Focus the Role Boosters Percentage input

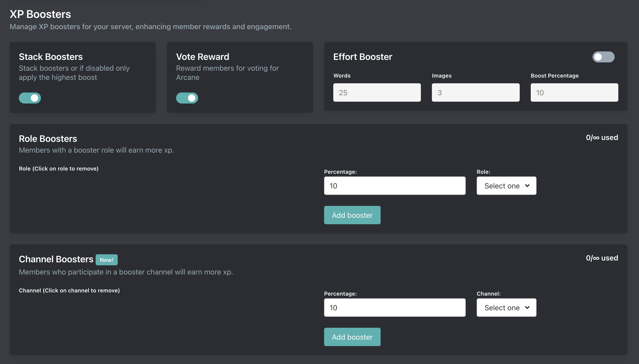coord(395,186)
